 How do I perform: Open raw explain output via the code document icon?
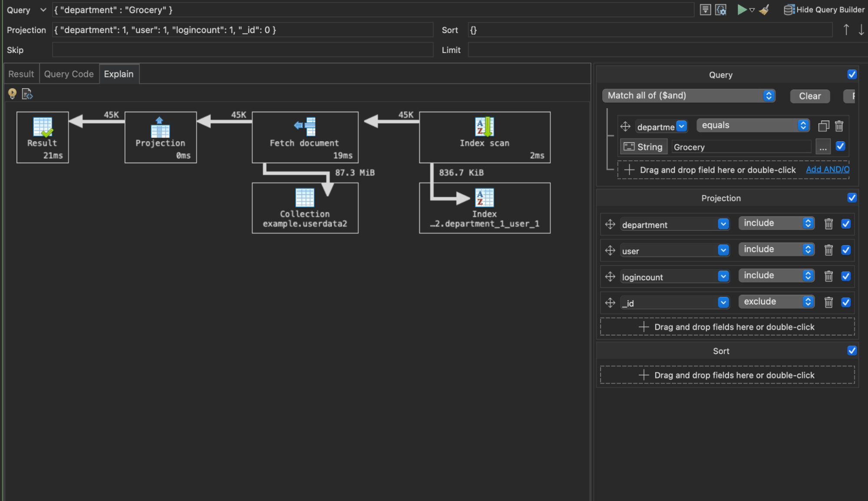point(27,93)
